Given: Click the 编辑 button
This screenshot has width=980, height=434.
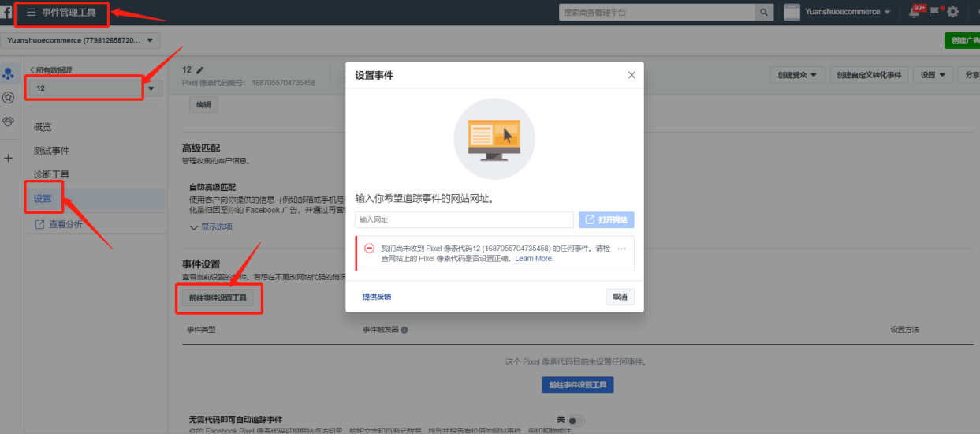Looking at the screenshot, I should coord(203,105).
